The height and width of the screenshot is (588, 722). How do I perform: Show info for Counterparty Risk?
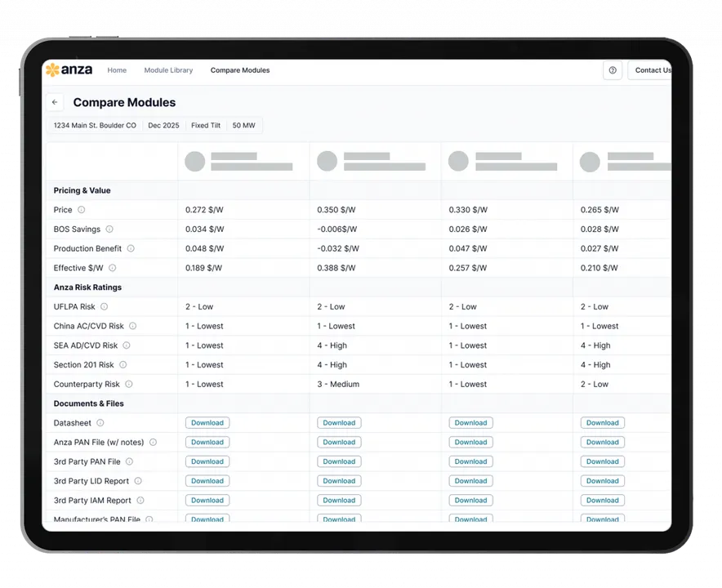point(128,385)
